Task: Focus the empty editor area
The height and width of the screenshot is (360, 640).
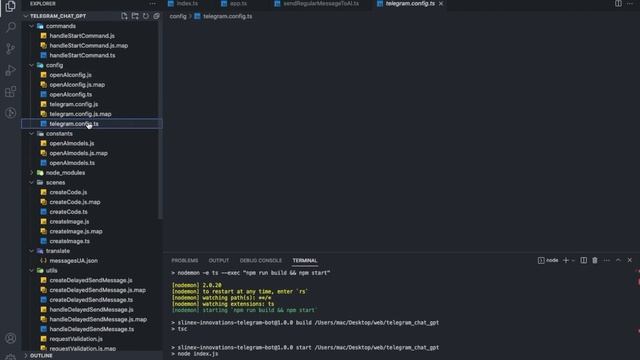Action: coord(401,137)
